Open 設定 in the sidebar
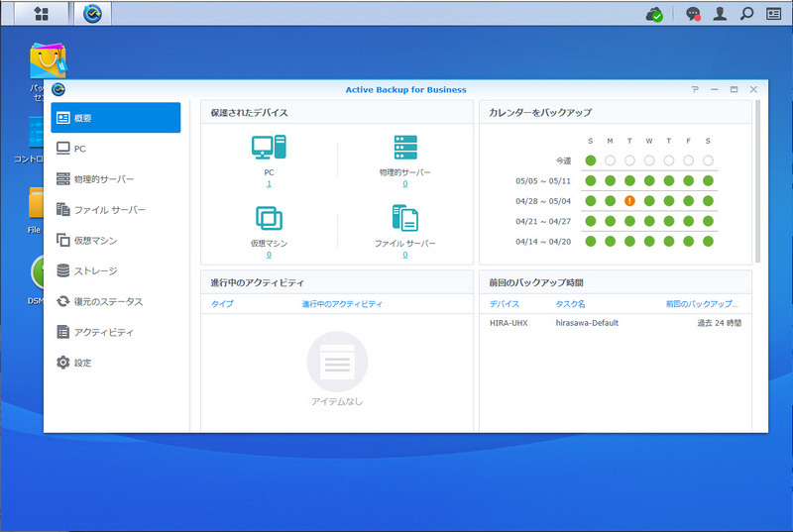This screenshot has height=532, width=793. [116, 363]
